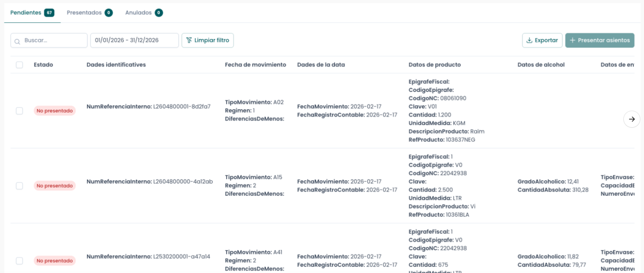
Task: Select the row L2604800001-8d2fa7 checkbox
Action: [19, 111]
